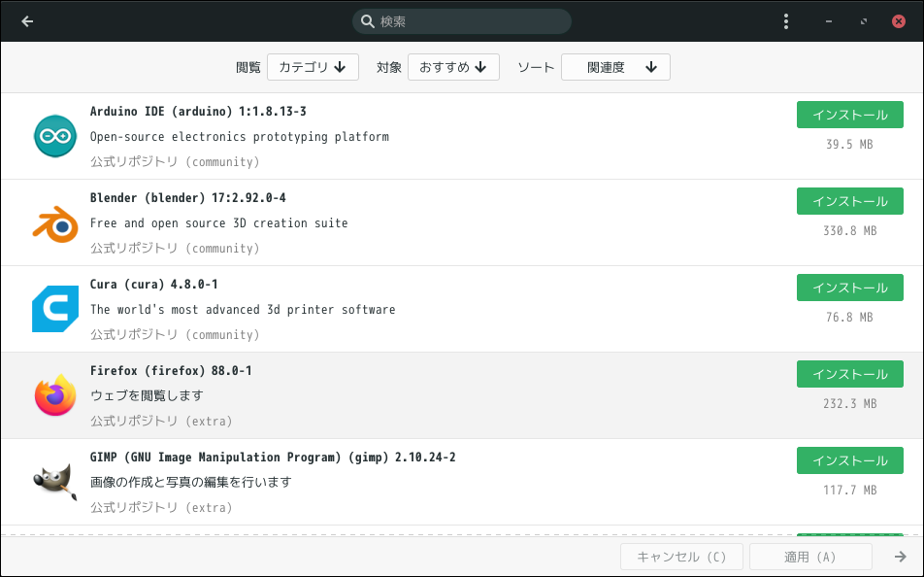Click the Blender app icon

tap(55, 223)
